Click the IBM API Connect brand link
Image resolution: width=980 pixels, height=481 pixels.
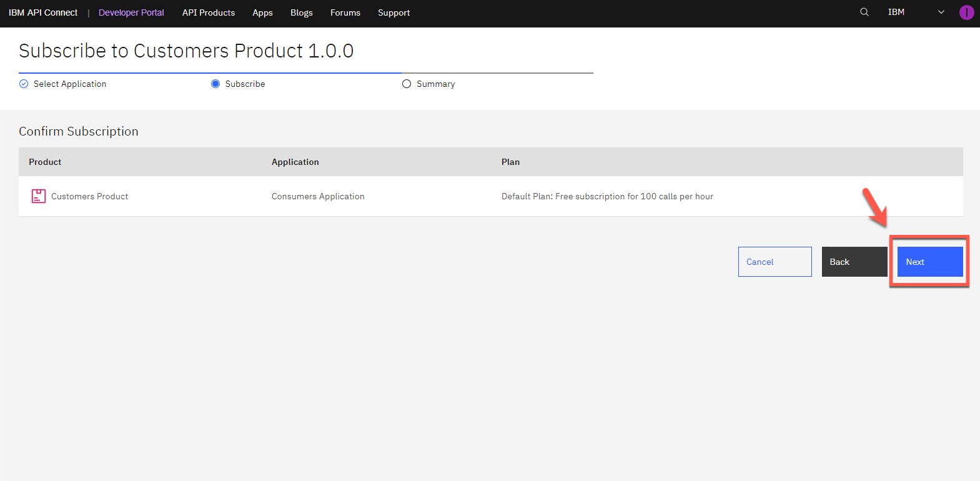click(43, 12)
